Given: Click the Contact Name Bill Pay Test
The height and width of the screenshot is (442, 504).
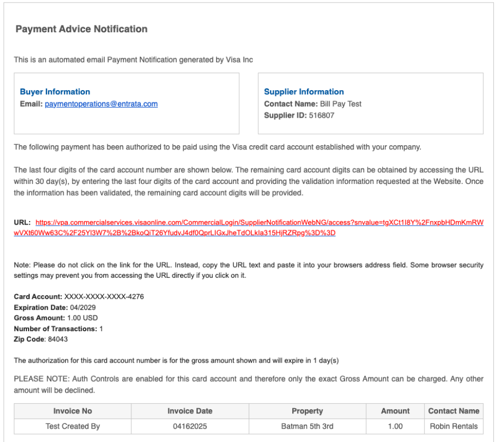Looking at the screenshot, I should pyautogui.click(x=312, y=104).
